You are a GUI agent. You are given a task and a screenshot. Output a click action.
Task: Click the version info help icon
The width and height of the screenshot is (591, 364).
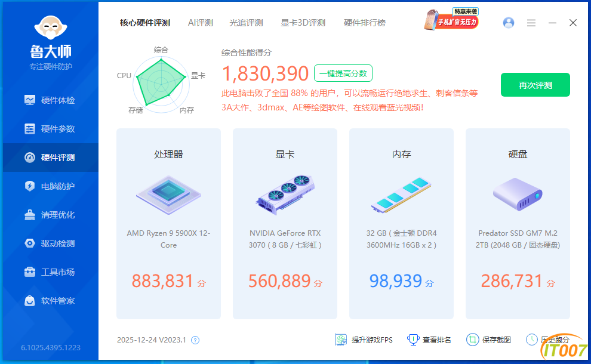[195, 340]
